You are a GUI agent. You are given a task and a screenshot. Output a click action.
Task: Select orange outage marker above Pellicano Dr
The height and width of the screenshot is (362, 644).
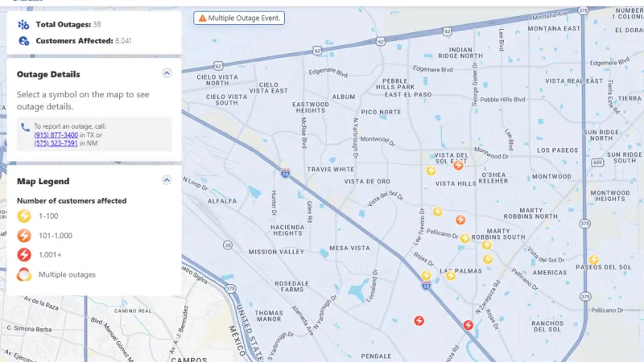click(x=460, y=220)
